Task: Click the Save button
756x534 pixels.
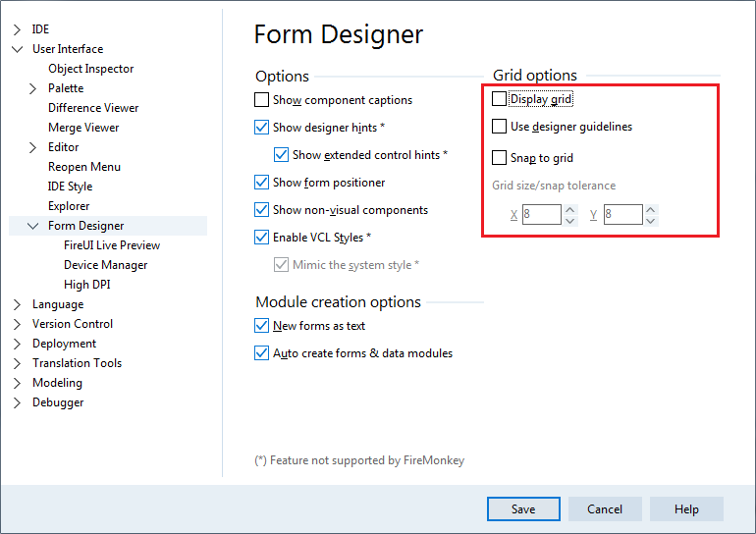Action: click(x=523, y=508)
